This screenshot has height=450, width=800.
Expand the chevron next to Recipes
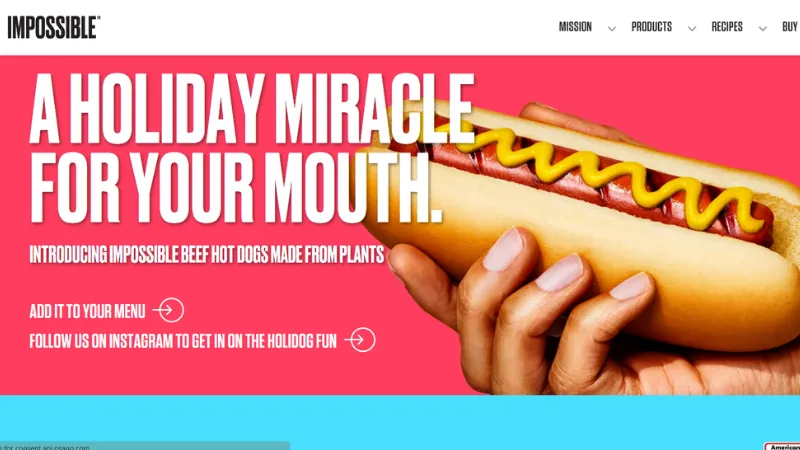pos(762,29)
